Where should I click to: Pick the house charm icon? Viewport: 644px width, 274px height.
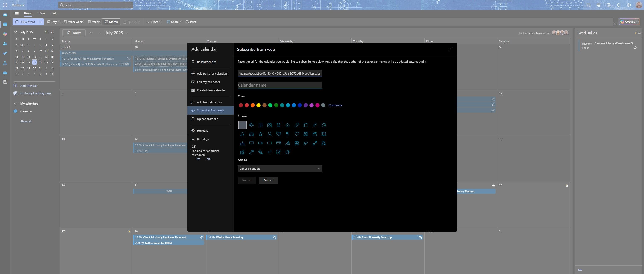(288, 125)
